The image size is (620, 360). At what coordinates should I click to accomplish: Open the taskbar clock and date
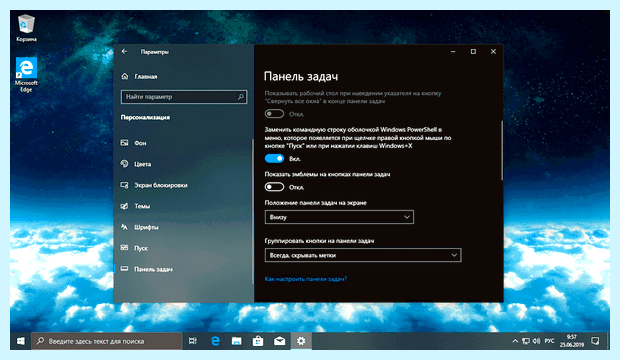click(572, 341)
